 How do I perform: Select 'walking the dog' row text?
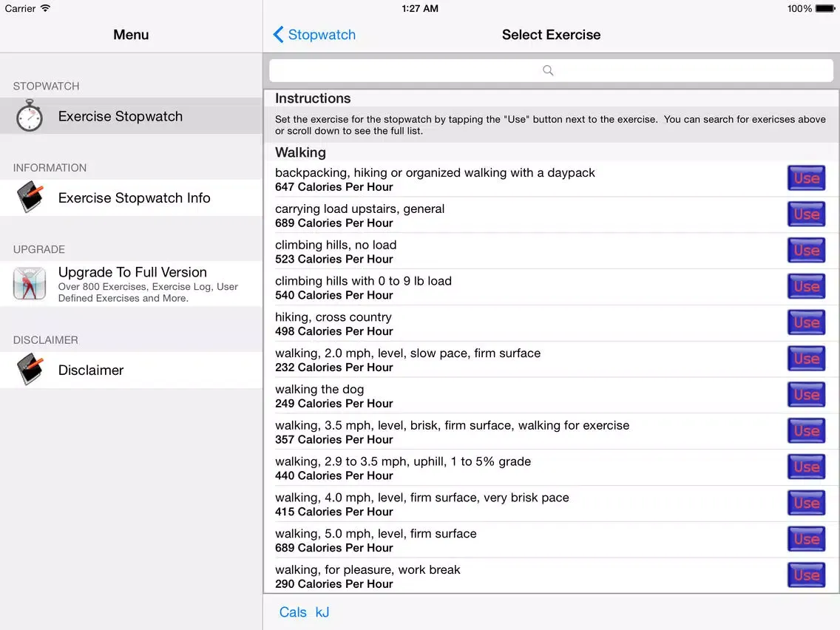coord(319,389)
